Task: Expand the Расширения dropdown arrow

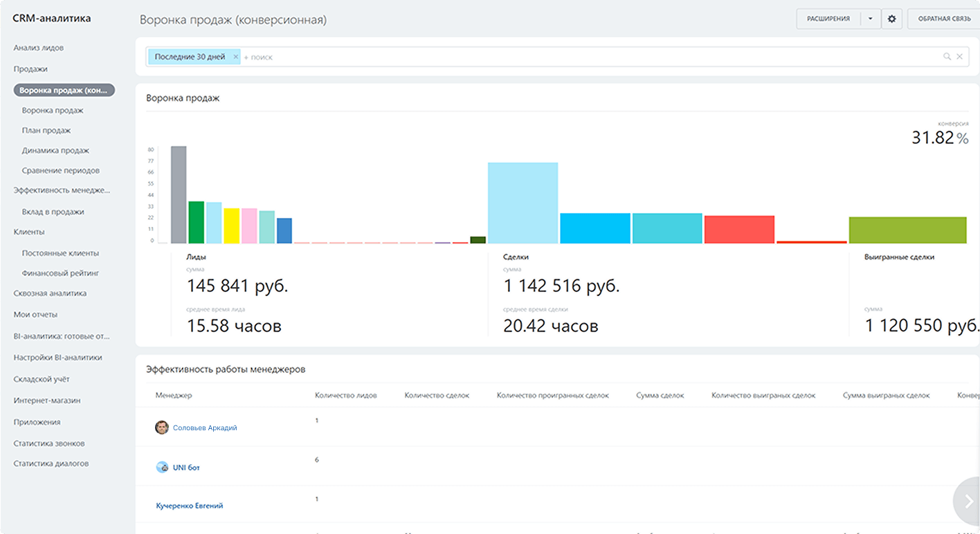Action: coord(870,19)
